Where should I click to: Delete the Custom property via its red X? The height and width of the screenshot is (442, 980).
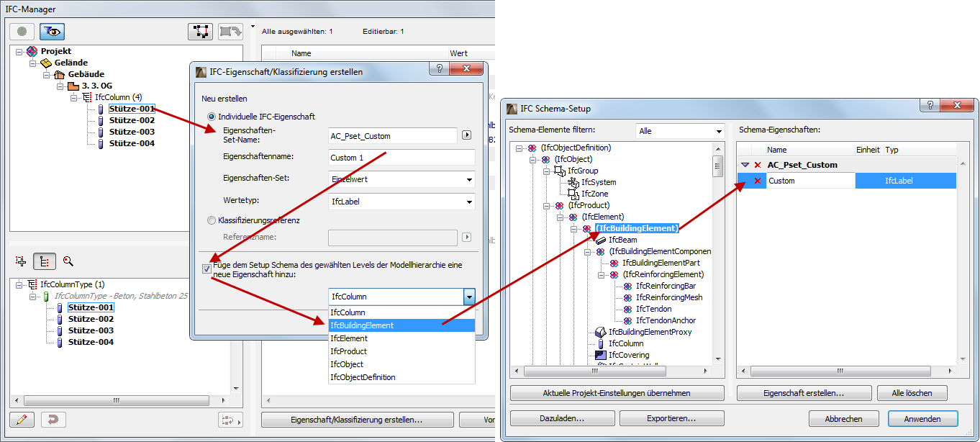(757, 181)
